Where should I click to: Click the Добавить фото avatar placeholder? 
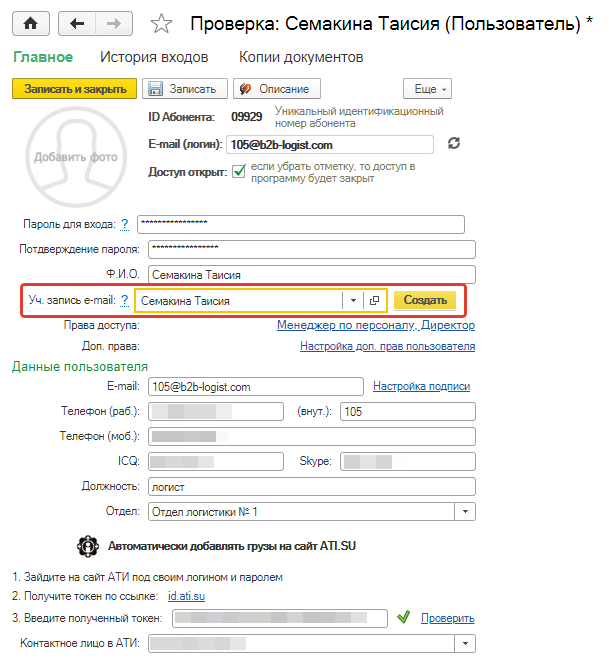(76, 157)
